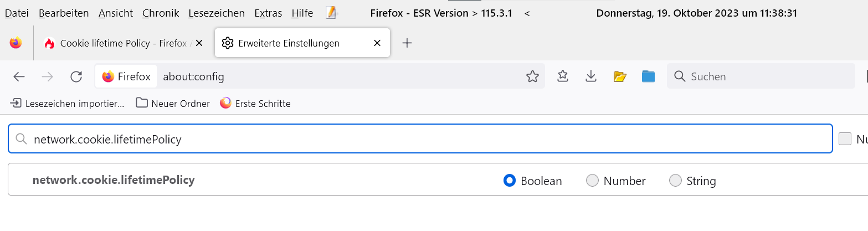Close the Erweiterte Einstellungen tab
Image resolution: width=868 pixels, height=231 pixels.
pos(377,43)
